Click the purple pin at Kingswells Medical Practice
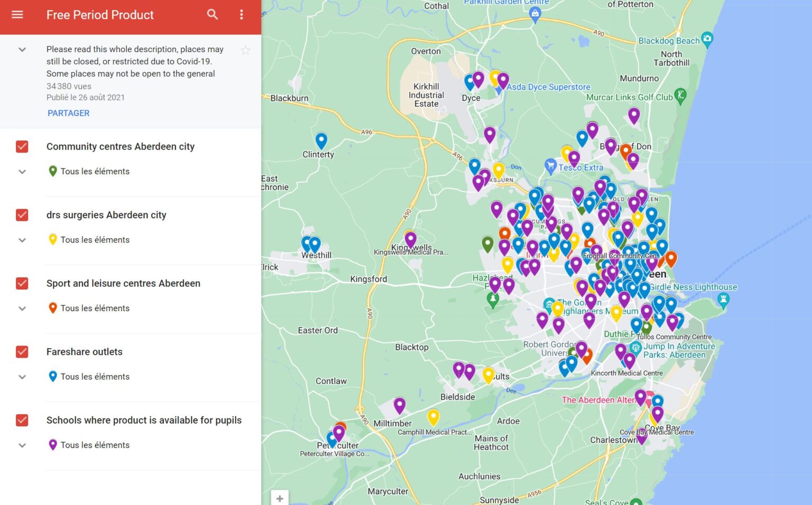Screen dimensions: 812x505 click(x=411, y=239)
